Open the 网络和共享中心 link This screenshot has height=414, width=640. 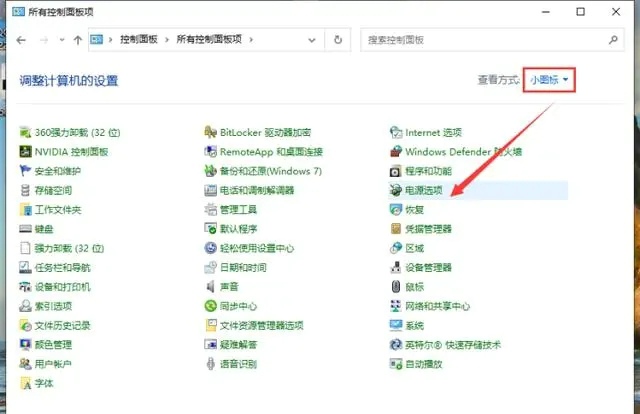tap(438, 306)
